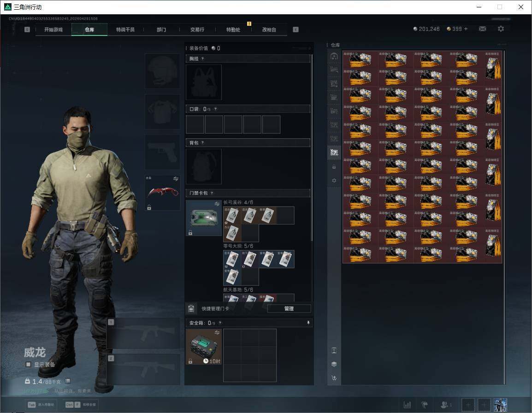Click the body armor equipment slot
532x413 pixels.
point(162,112)
